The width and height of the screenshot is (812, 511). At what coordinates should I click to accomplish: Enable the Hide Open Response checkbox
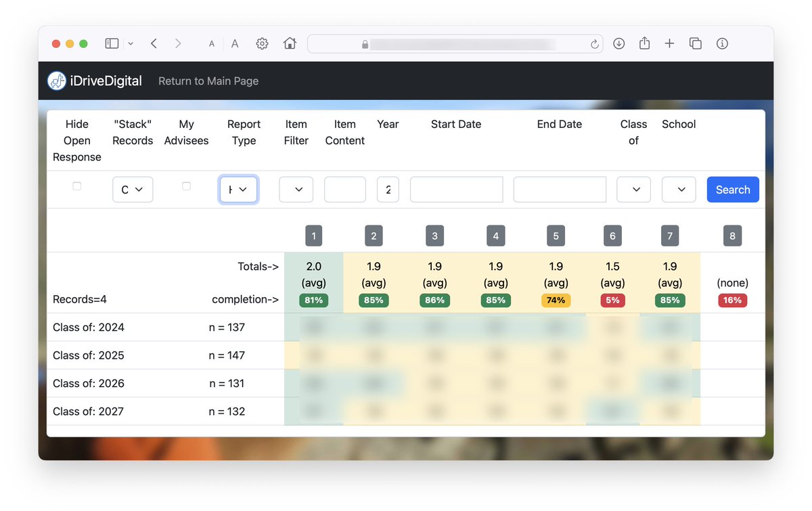(x=76, y=186)
